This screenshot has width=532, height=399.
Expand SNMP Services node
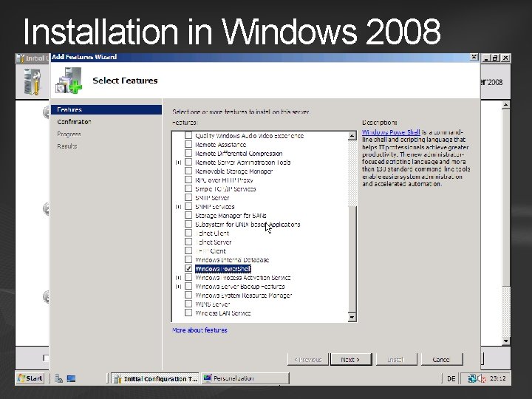pos(178,206)
